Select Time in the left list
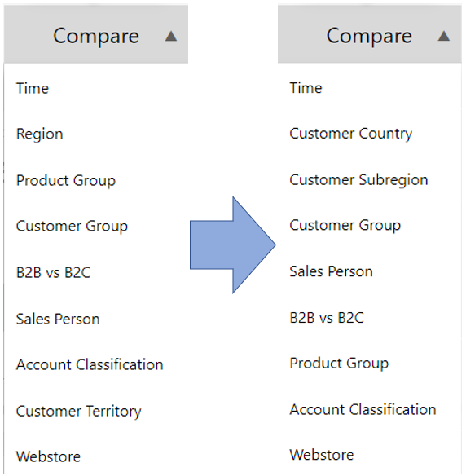This screenshot has height=476, width=466. pyautogui.click(x=33, y=89)
